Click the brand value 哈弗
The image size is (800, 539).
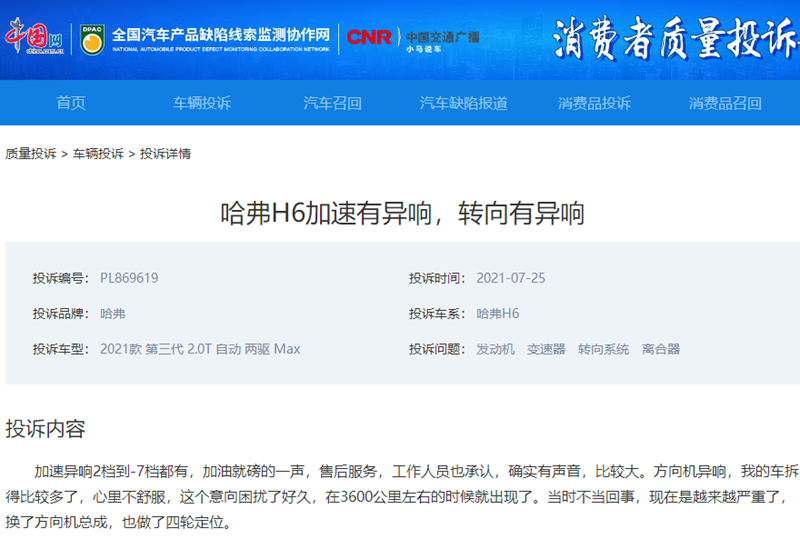pos(113,313)
